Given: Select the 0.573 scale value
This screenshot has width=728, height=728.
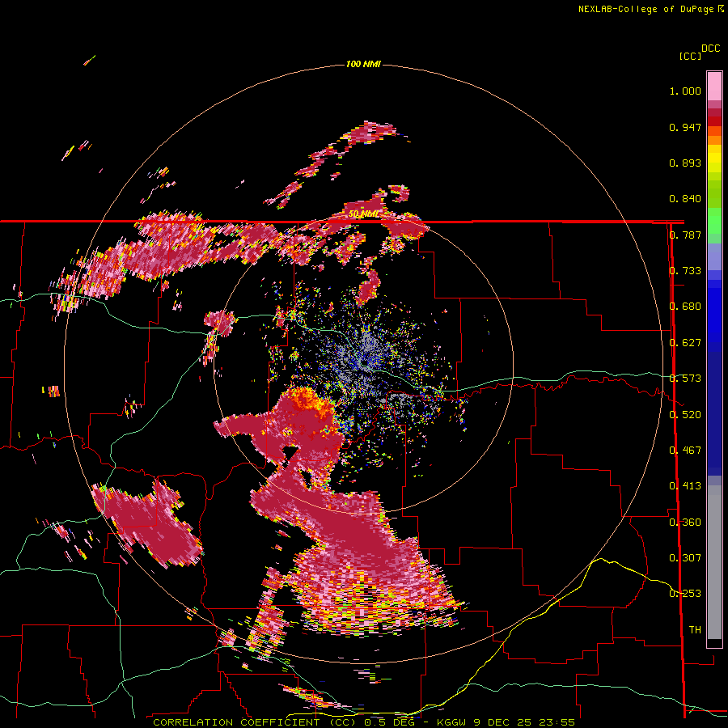Looking at the screenshot, I should coord(685,379).
